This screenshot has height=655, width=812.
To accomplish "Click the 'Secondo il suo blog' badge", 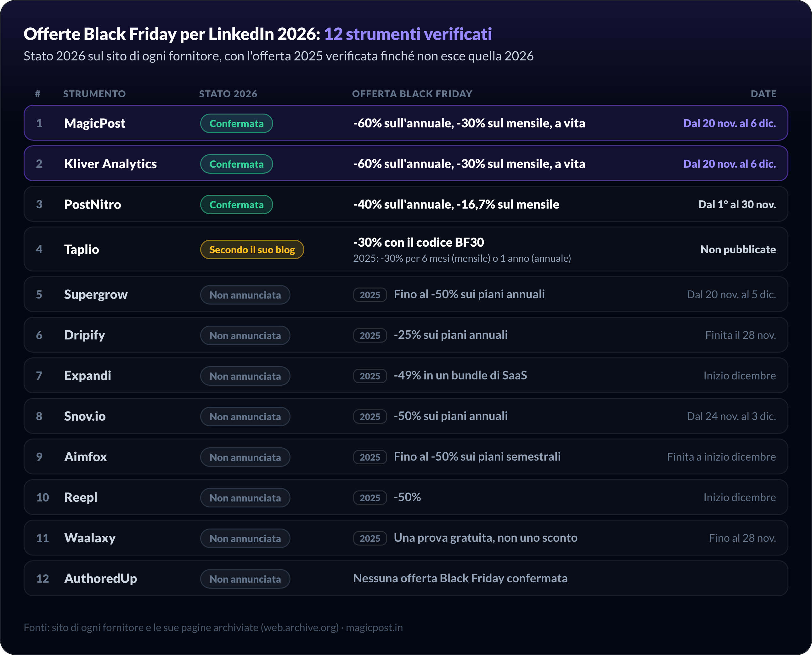I will pyautogui.click(x=252, y=249).
